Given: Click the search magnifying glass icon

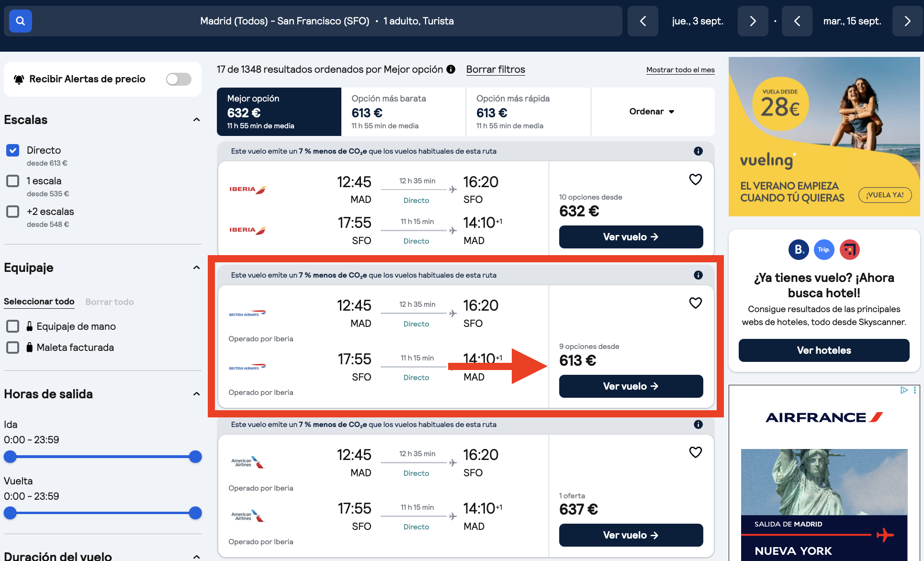Looking at the screenshot, I should [20, 21].
